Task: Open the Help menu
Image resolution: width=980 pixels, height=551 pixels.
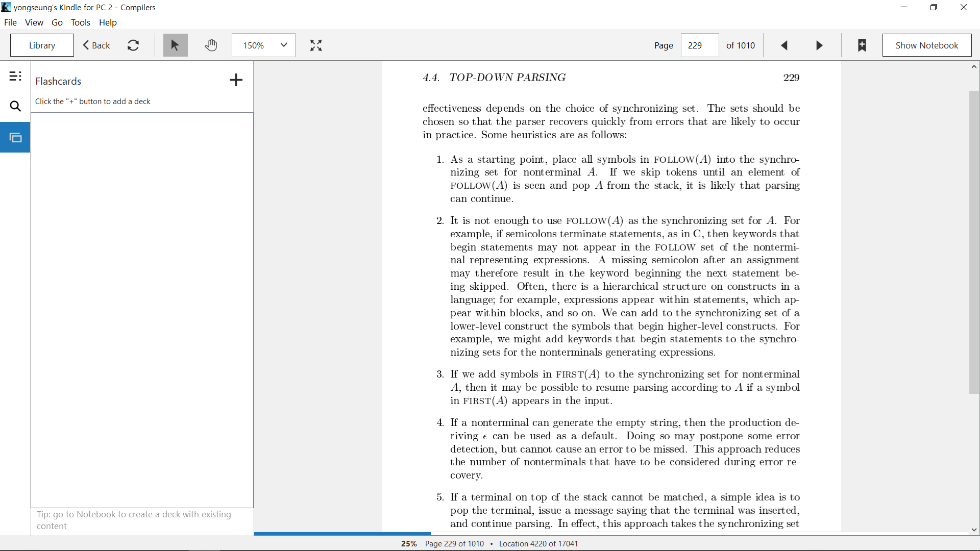Action: click(x=108, y=22)
